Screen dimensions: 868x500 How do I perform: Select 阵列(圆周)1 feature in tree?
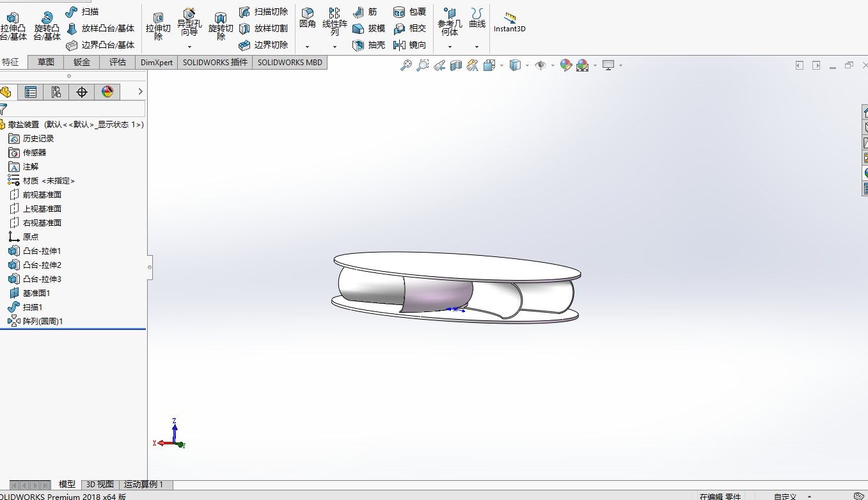point(36,321)
